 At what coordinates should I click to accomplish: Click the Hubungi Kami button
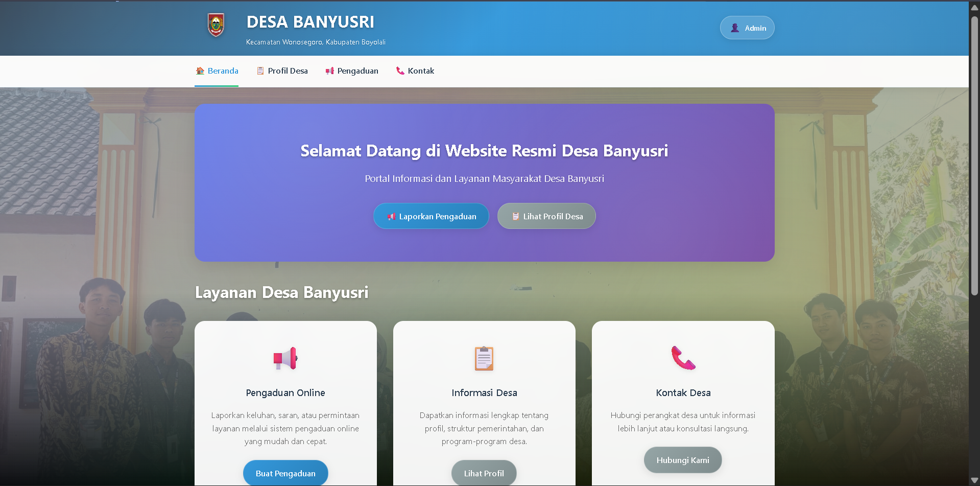(683, 460)
